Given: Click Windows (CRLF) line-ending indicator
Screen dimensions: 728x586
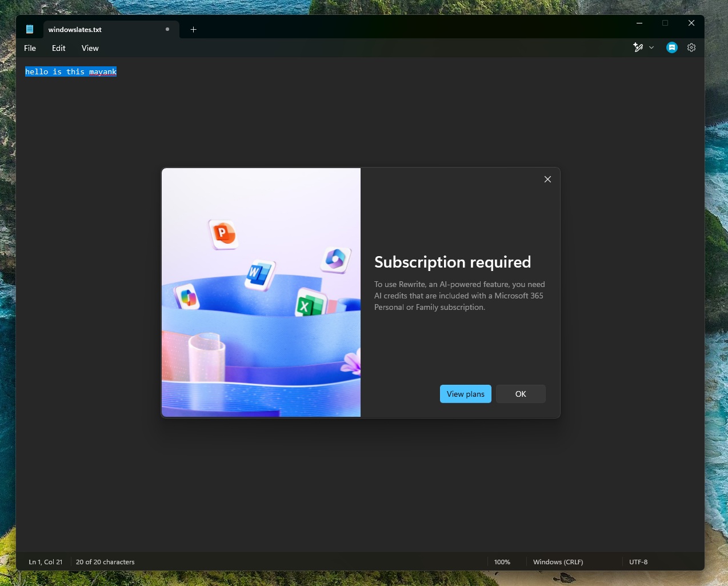Looking at the screenshot, I should (558, 562).
